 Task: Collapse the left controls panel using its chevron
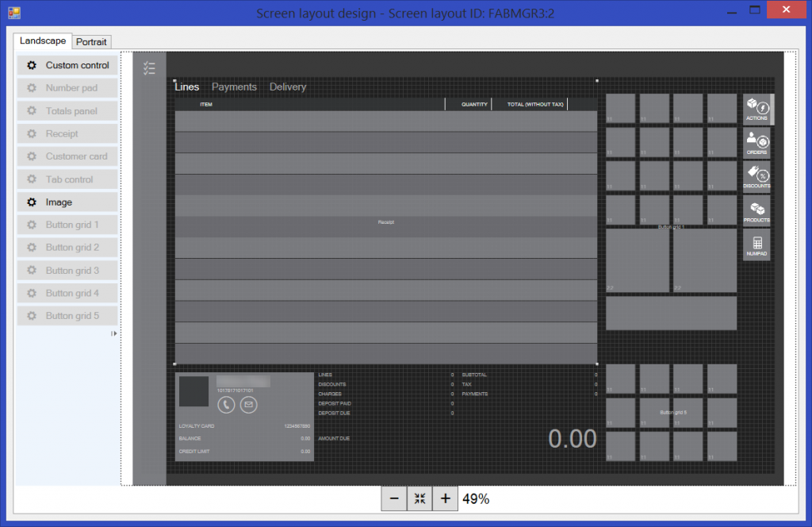click(x=113, y=333)
